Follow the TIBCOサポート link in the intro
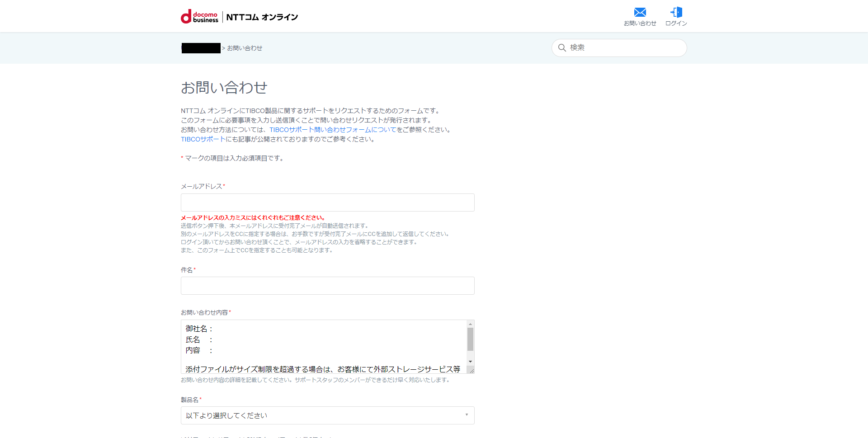 point(203,139)
